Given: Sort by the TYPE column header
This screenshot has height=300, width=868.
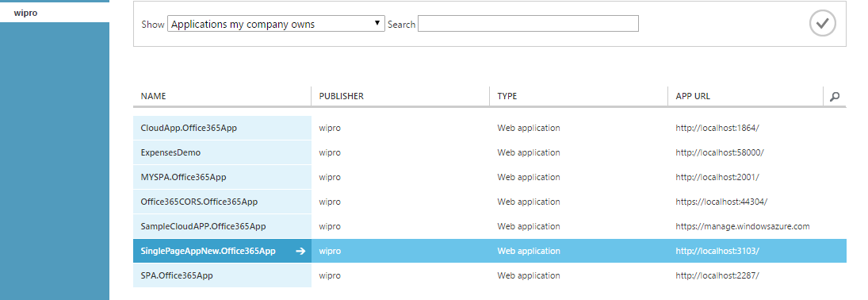Looking at the screenshot, I should [x=507, y=96].
